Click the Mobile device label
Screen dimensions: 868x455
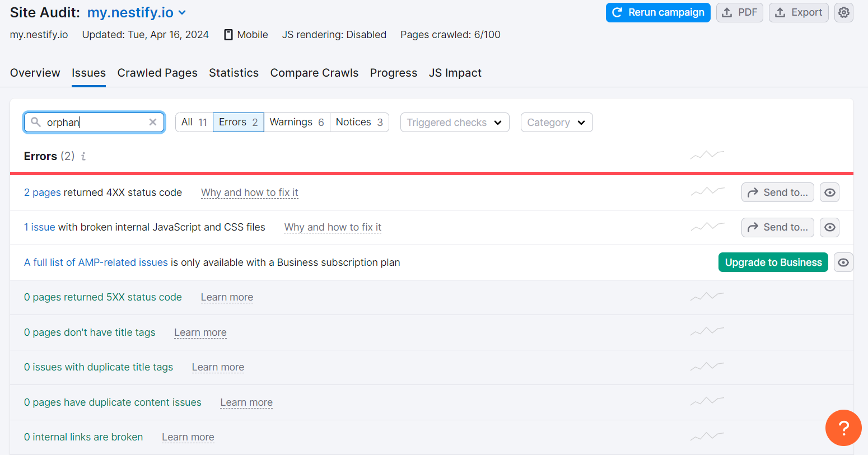(x=246, y=35)
